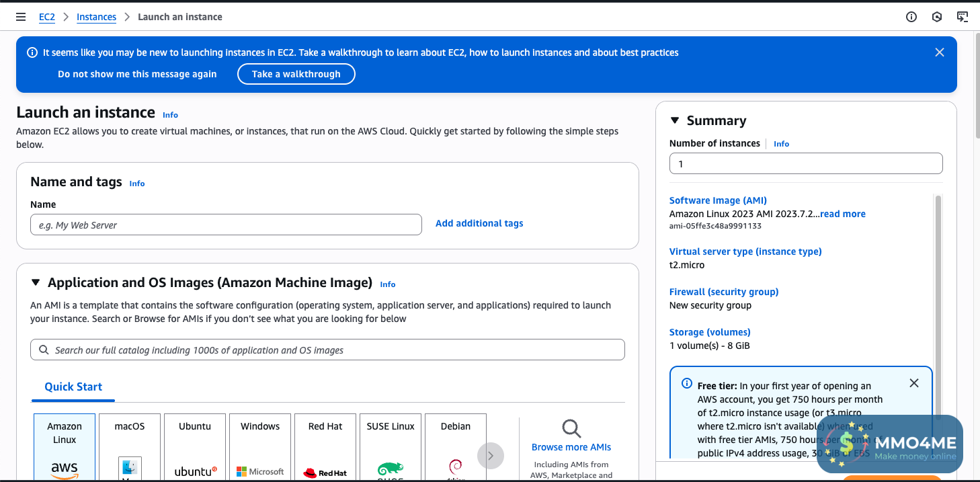
Task: Dismiss the blue walkthrough banner
Action: pyautogui.click(x=940, y=52)
